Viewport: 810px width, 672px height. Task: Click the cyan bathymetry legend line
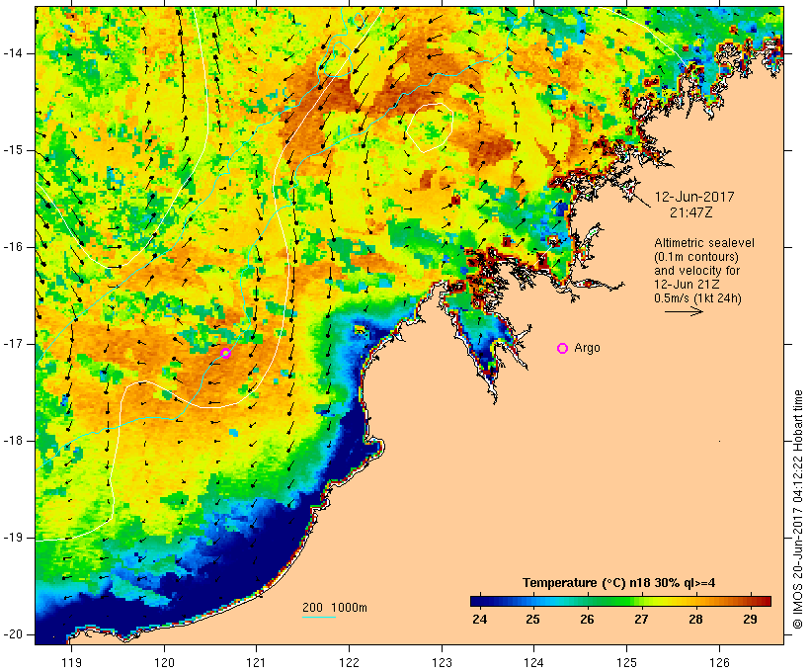[x=319, y=617]
